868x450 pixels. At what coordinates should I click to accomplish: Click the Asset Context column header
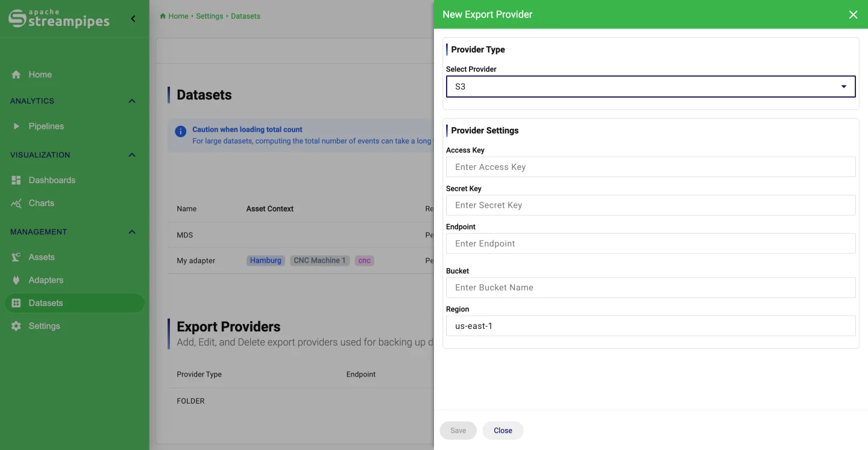pos(270,209)
